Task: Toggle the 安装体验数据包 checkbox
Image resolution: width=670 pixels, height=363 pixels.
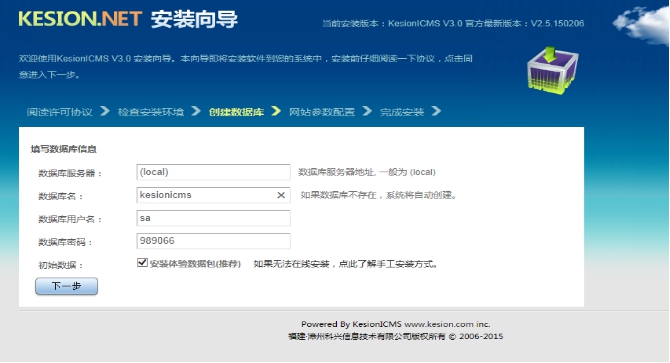Action: [142, 263]
